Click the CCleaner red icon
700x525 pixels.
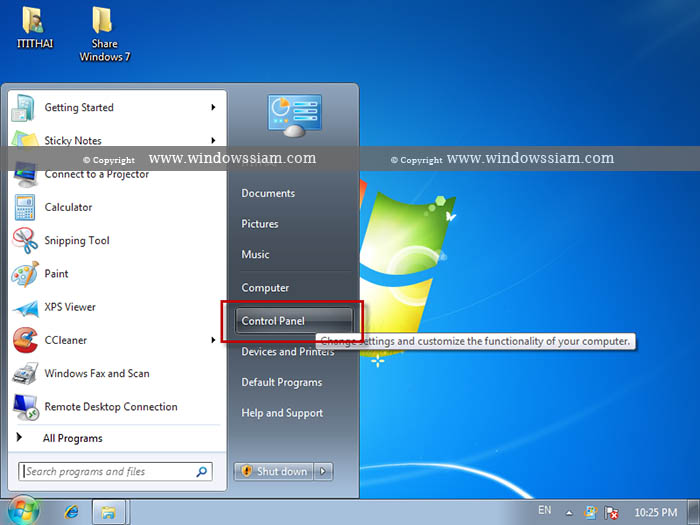tap(25, 340)
